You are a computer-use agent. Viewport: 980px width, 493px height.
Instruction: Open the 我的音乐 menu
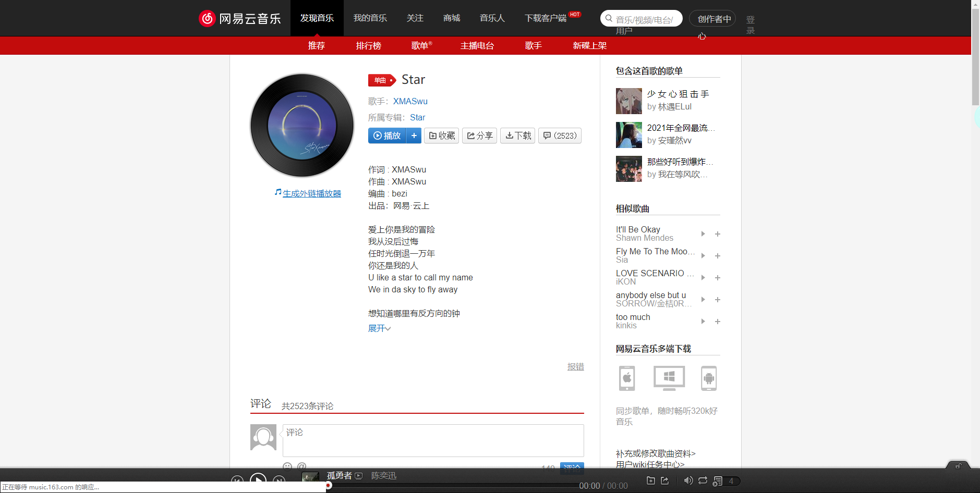(x=370, y=18)
